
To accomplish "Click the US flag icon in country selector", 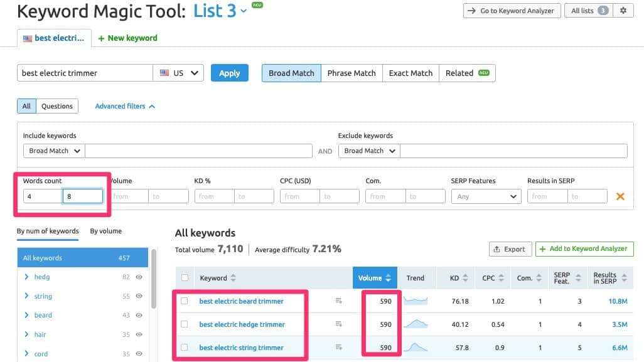I will [164, 73].
